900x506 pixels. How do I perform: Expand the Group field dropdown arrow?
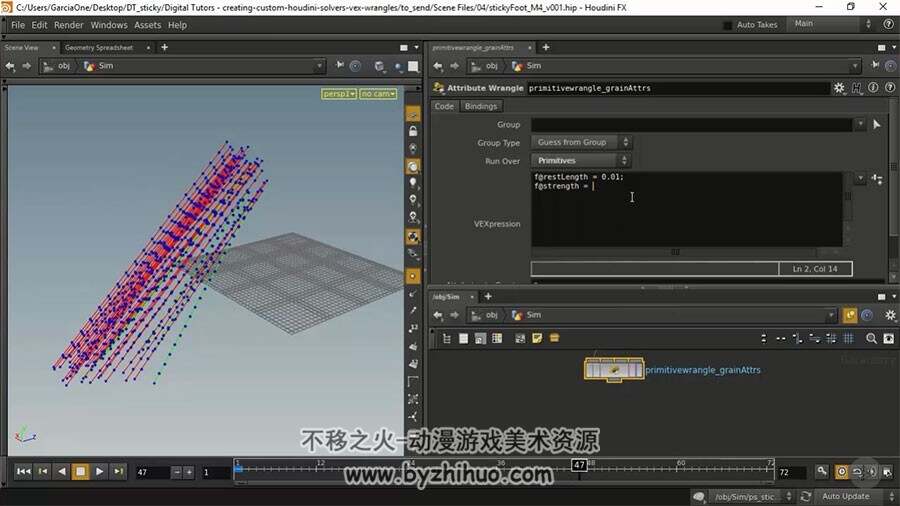860,124
